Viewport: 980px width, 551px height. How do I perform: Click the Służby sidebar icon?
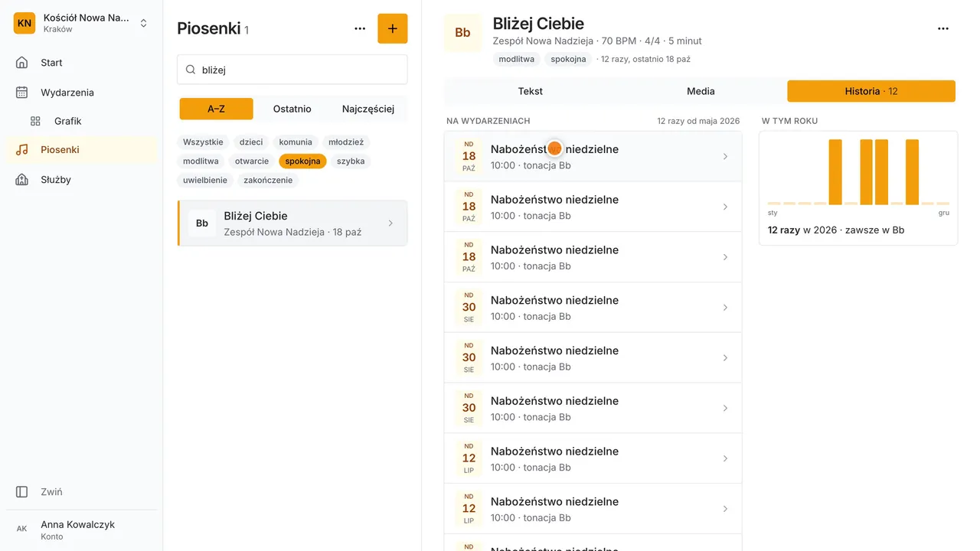(x=22, y=180)
